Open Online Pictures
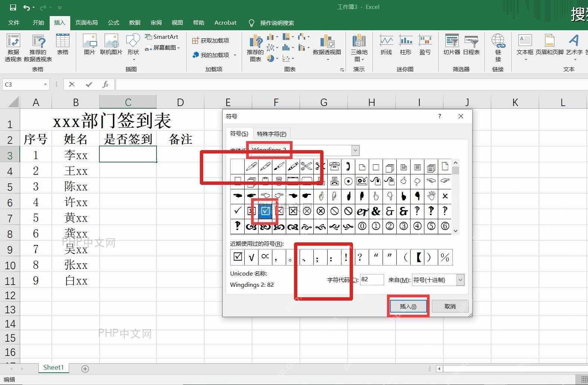Screen dimensions: 588x385 coord(111,45)
